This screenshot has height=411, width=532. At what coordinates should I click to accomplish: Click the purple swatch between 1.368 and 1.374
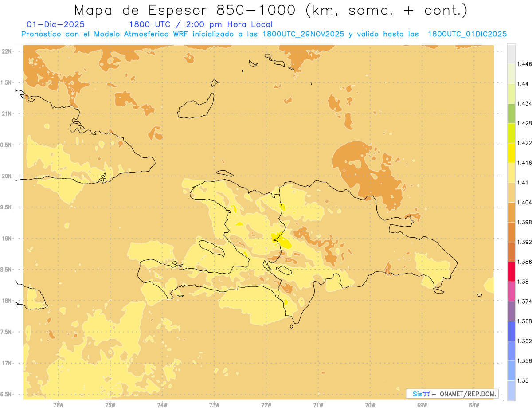point(511,311)
